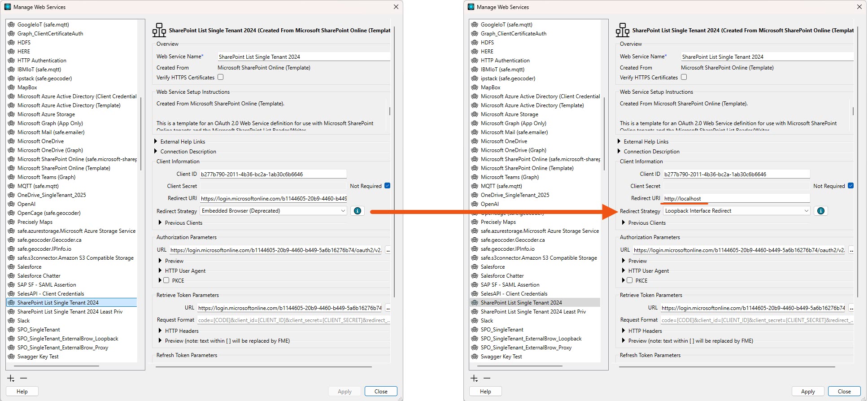Click the Web Service Name field in right window
This screenshot has width=868, height=401.
tap(767, 57)
